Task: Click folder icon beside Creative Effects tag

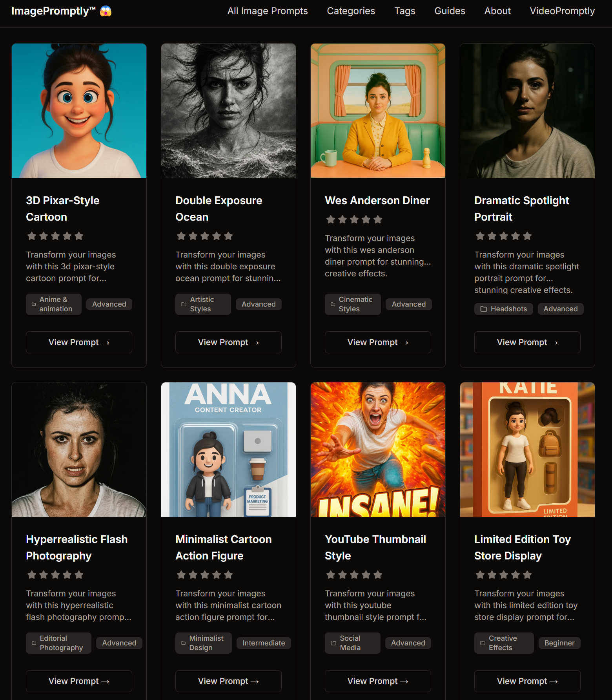Action: click(483, 643)
